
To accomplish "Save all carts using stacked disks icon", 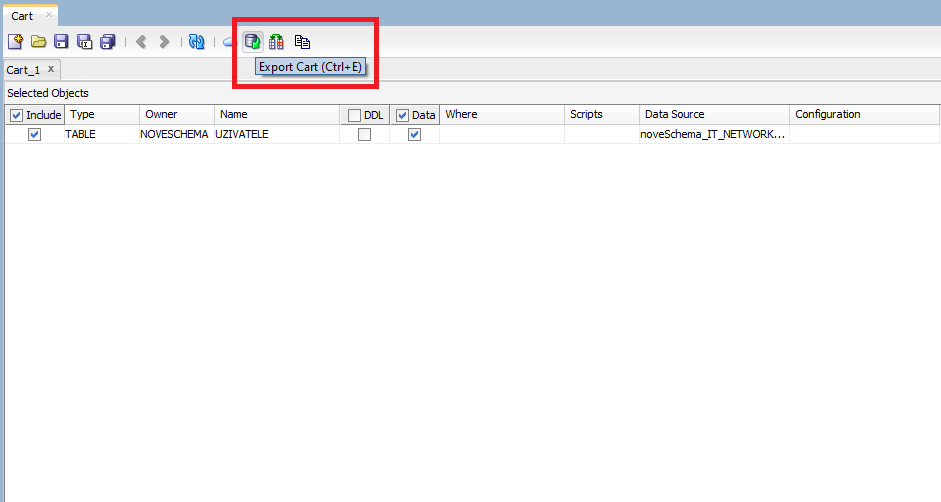I will [108, 41].
